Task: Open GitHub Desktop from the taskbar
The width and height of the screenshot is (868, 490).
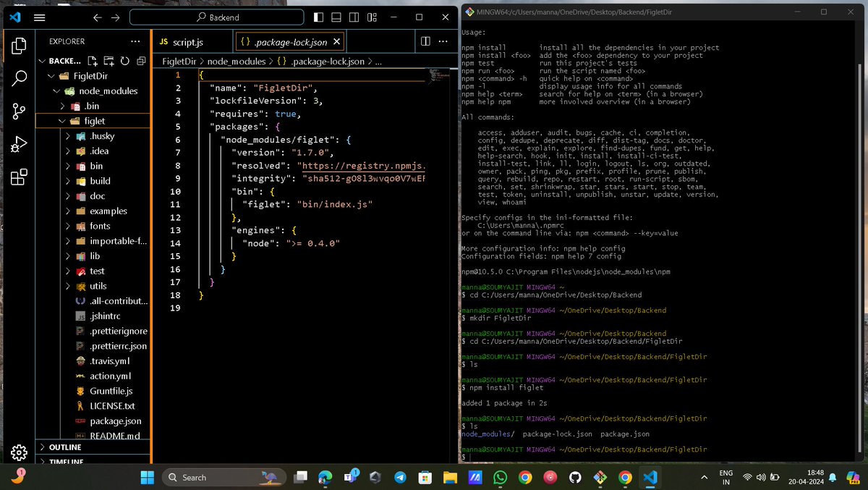Action: [x=576, y=477]
